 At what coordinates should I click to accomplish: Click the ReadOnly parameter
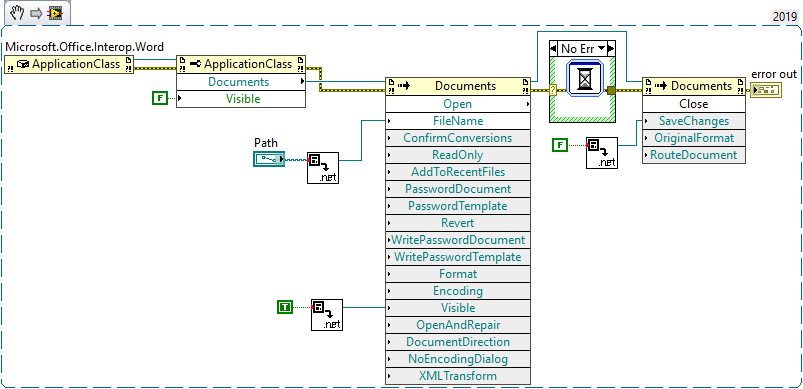coord(458,155)
